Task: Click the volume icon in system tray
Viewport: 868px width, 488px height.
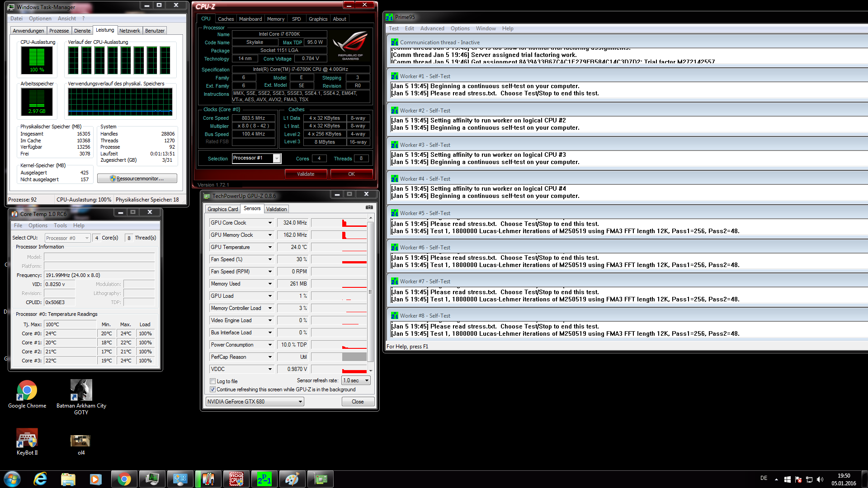Action: click(x=820, y=479)
